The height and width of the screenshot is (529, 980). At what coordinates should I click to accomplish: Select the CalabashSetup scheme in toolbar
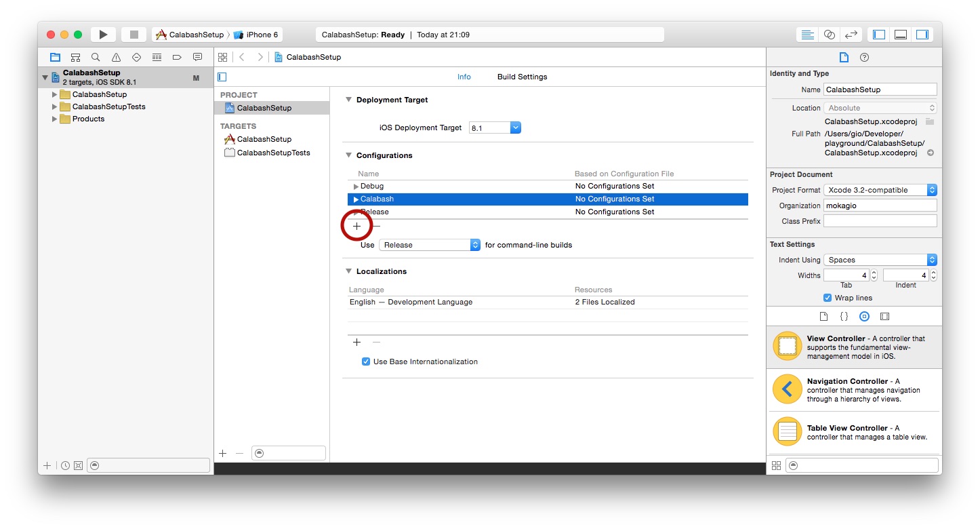tap(190, 35)
